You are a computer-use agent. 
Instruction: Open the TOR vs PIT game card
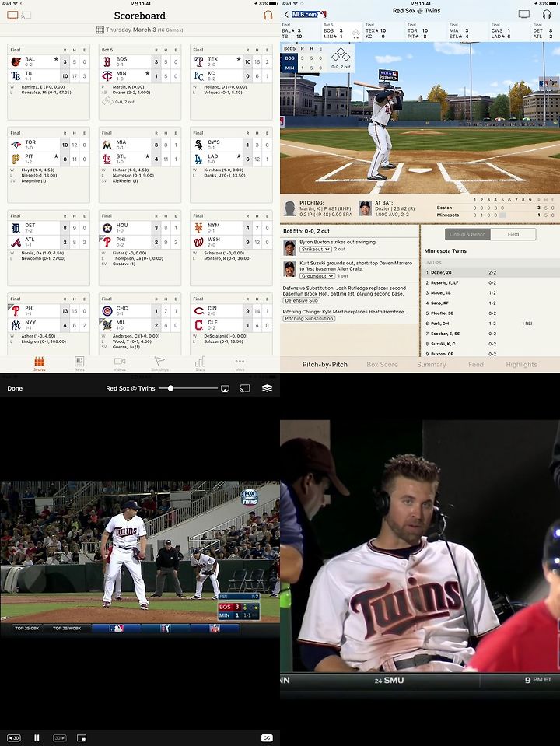tap(48, 165)
